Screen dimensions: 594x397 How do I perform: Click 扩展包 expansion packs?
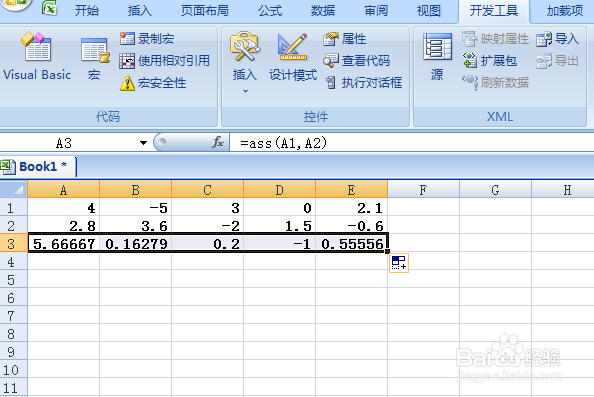[x=490, y=61]
